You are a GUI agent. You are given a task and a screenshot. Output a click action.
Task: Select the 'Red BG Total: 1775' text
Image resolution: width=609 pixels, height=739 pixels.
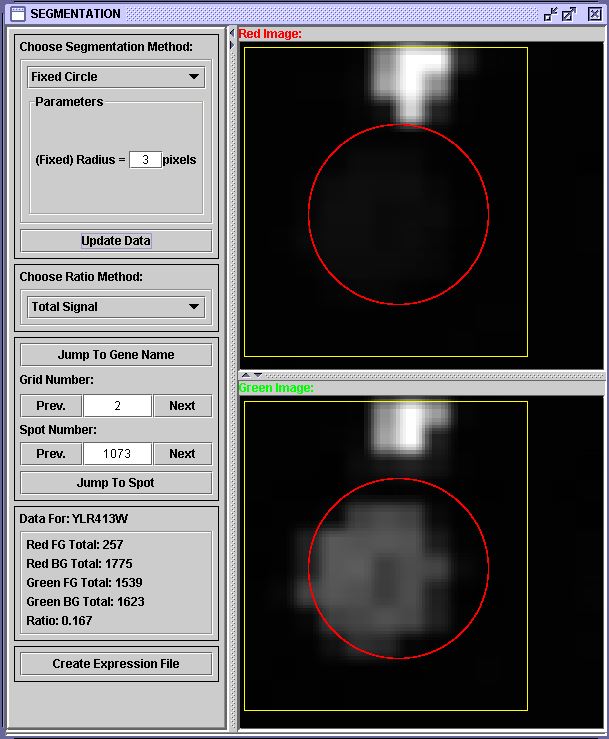[x=79, y=564]
